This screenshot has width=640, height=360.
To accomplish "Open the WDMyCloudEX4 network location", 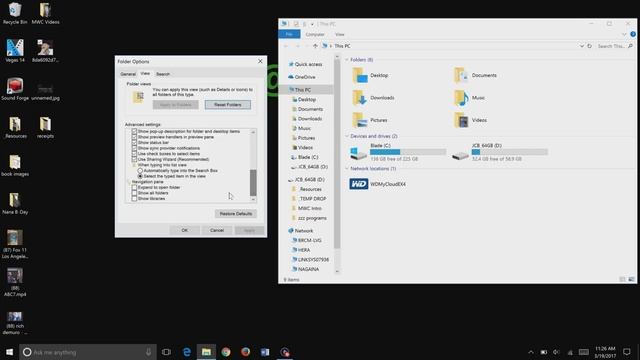I will (378, 184).
